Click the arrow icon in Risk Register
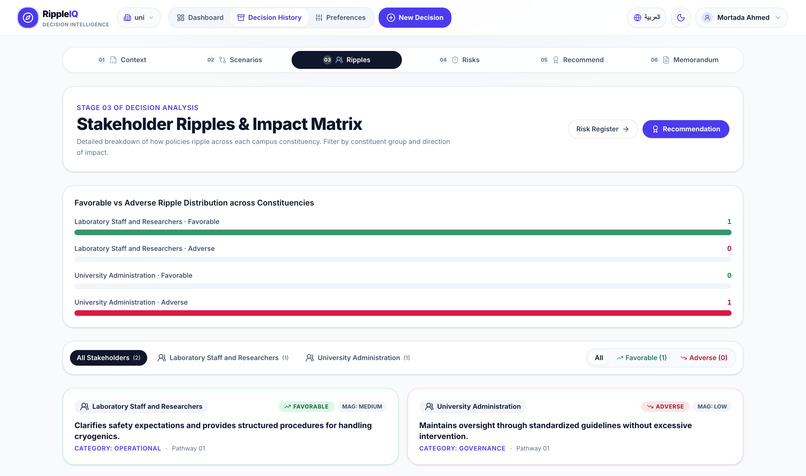This screenshot has width=806, height=476. click(x=626, y=129)
